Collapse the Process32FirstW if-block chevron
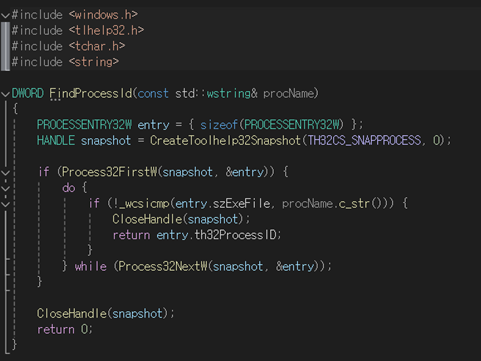 click(x=5, y=173)
